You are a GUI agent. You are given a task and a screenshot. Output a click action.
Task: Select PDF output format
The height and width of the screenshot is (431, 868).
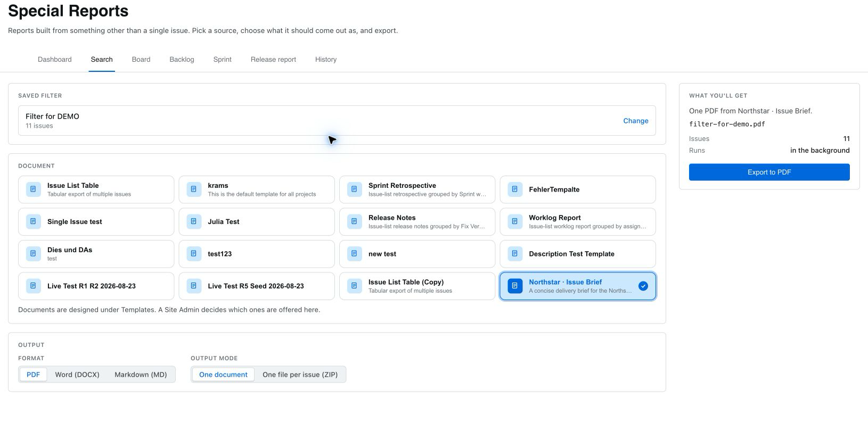tap(33, 375)
